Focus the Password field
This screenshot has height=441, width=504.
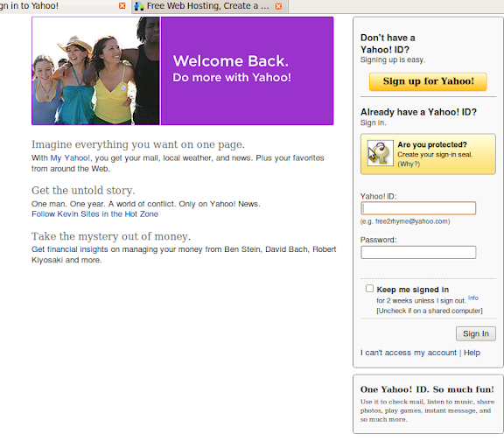coord(418,252)
